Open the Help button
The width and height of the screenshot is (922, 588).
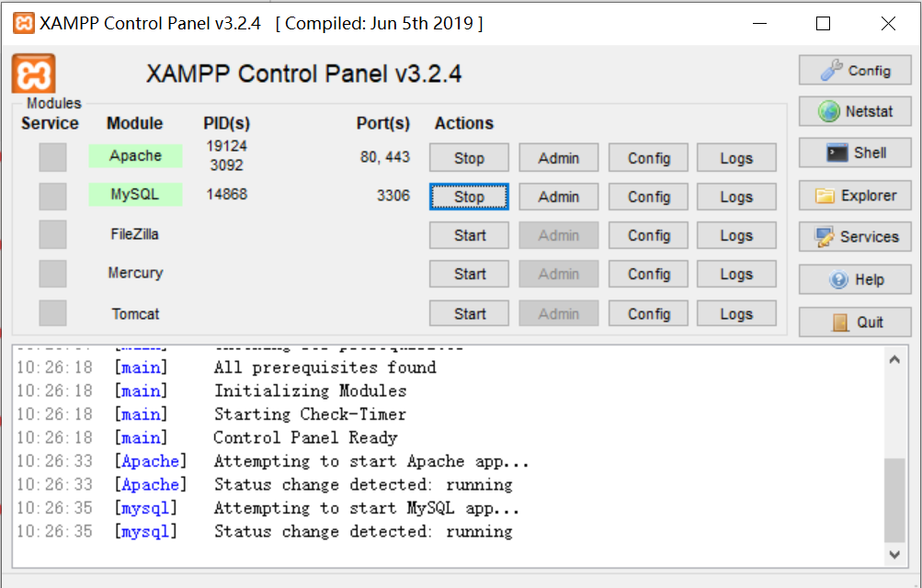coord(855,279)
